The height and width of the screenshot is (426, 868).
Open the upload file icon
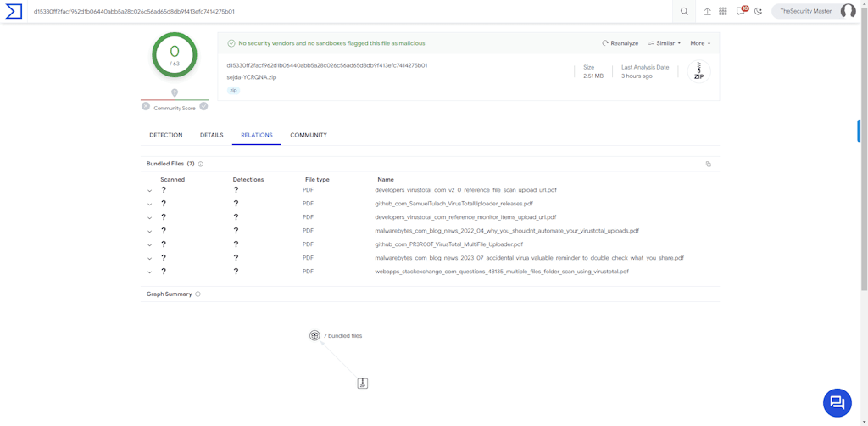(708, 11)
